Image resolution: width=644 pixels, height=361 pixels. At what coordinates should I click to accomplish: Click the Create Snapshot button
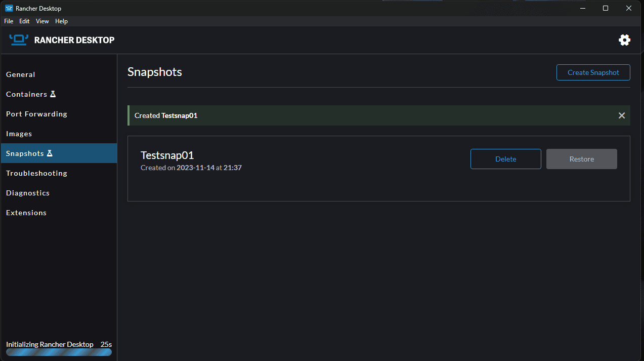tap(593, 72)
